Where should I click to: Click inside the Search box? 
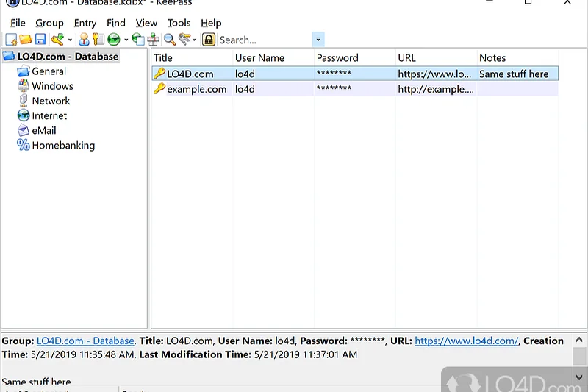tap(265, 40)
